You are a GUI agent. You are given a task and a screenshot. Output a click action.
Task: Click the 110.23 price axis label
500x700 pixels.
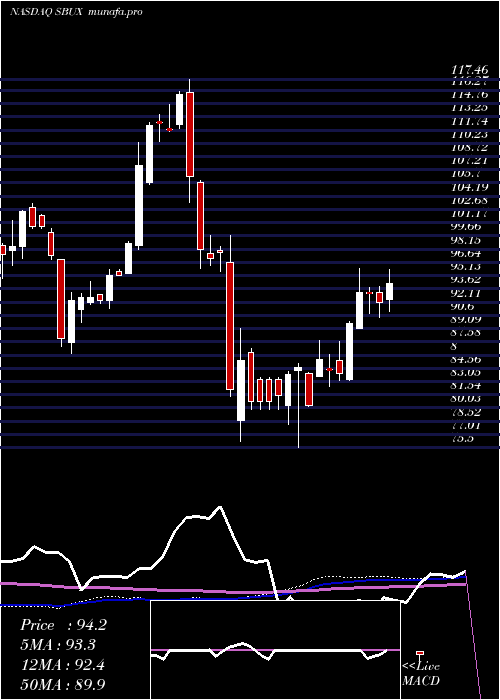(470, 134)
